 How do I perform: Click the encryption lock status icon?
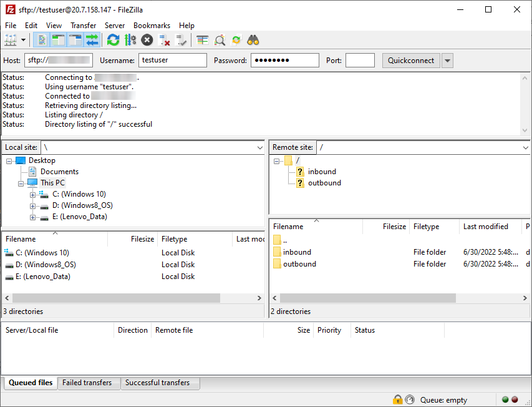[397, 400]
